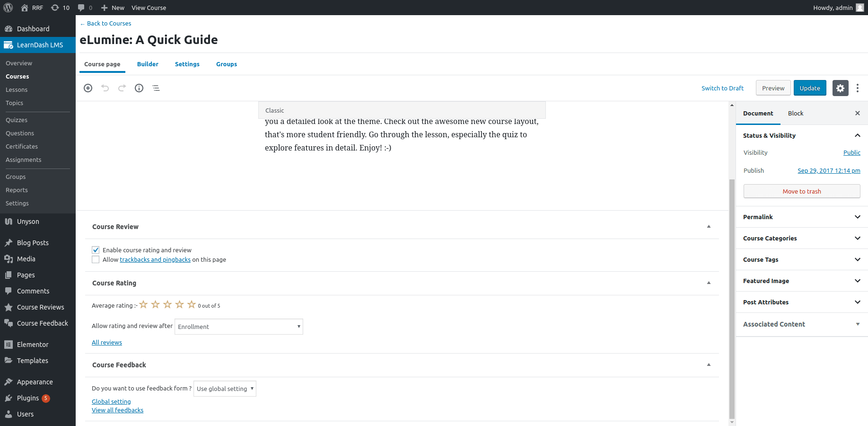Edit publish date Sep 29, 2017 12:14 pm
This screenshot has width=868, height=426.
click(829, 171)
